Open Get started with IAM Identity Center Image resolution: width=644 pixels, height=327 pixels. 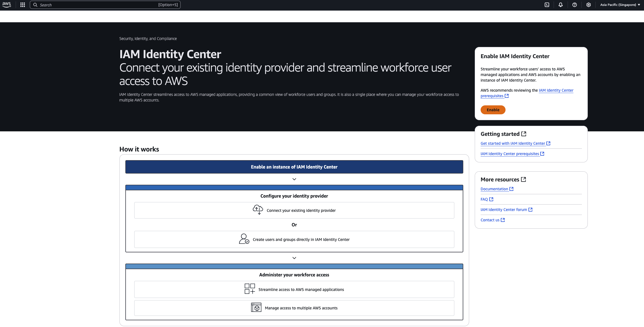[513, 143]
